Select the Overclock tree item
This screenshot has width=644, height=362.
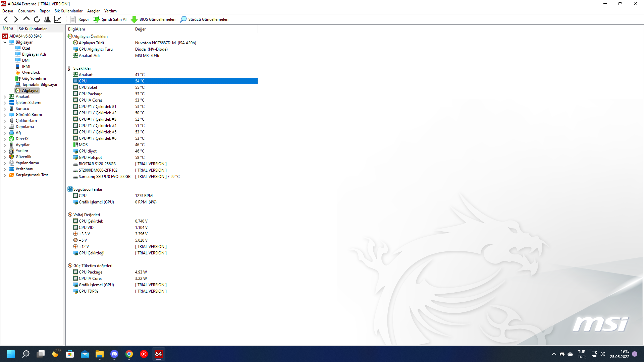31,72
